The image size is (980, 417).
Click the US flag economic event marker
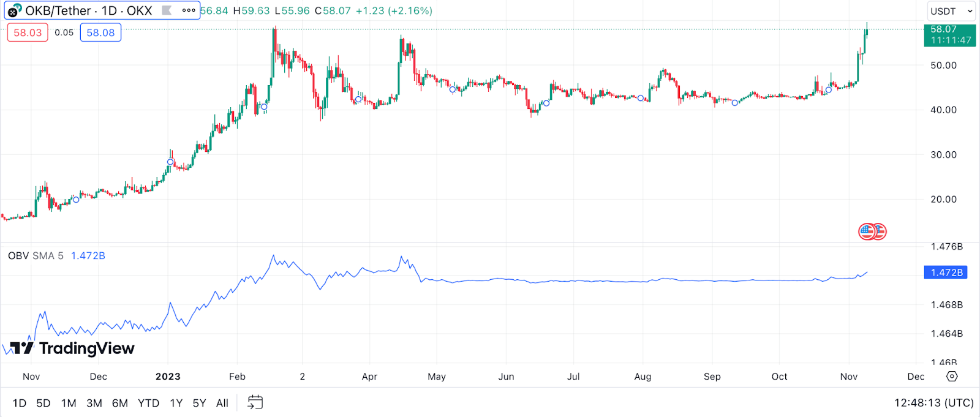point(867,231)
